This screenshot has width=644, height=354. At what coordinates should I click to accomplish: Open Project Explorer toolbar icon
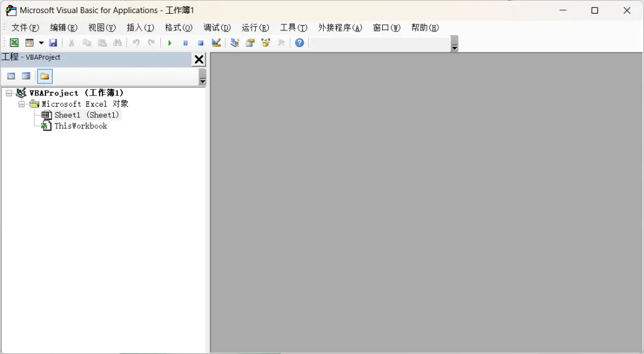pyautogui.click(x=234, y=43)
